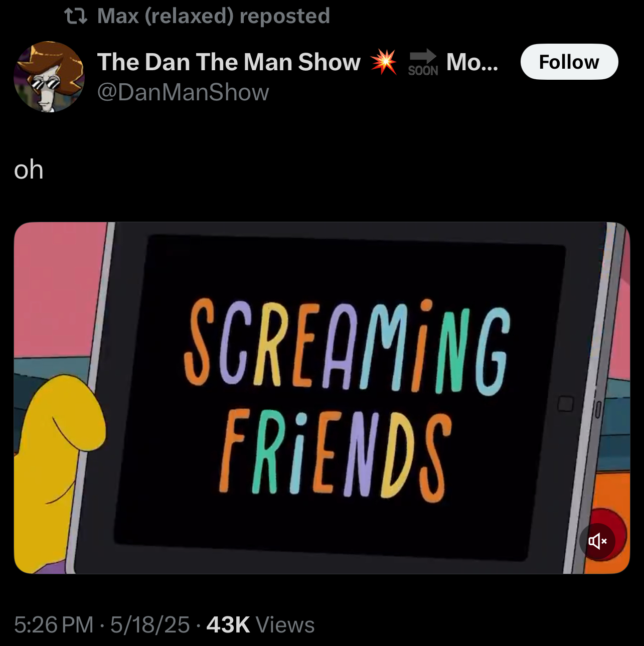Follow The Dan The Man Show

coord(569,62)
